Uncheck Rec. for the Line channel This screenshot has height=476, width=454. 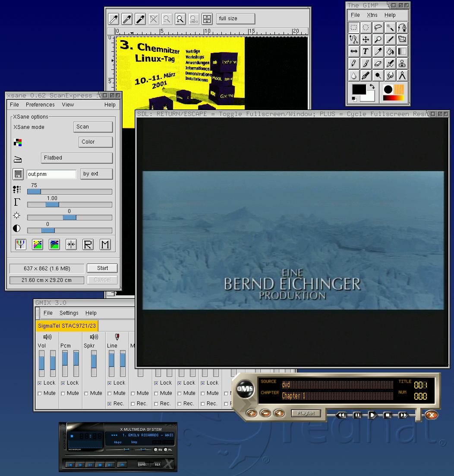coord(110,404)
